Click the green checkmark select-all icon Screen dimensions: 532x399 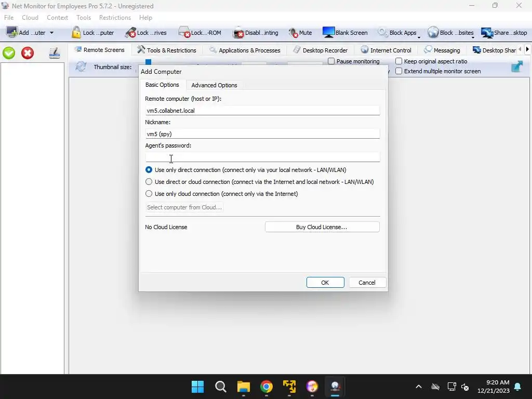click(9, 53)
